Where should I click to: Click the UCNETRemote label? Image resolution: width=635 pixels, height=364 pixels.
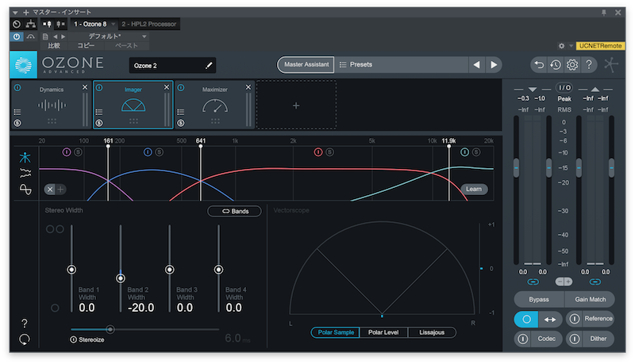(600, 46)
